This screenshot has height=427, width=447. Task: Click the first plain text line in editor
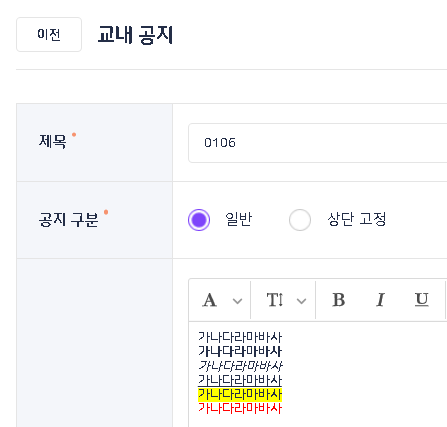pos(240,337)
